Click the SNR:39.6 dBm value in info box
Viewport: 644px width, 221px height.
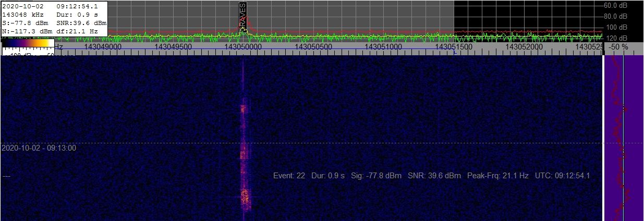coord(81,23)
